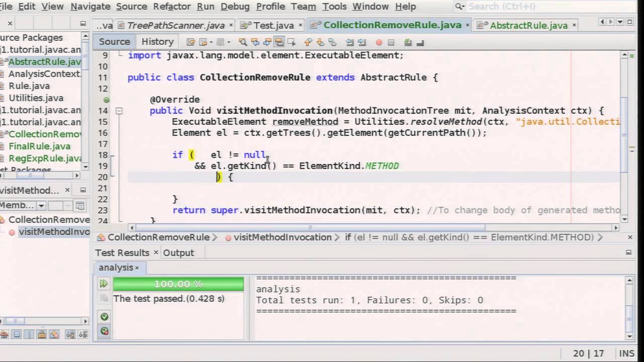Collapse visitMethodInvocation code fold at line 14
Image resolution: width=644 pixels, height=362 pixels.
tap(119, 111)
